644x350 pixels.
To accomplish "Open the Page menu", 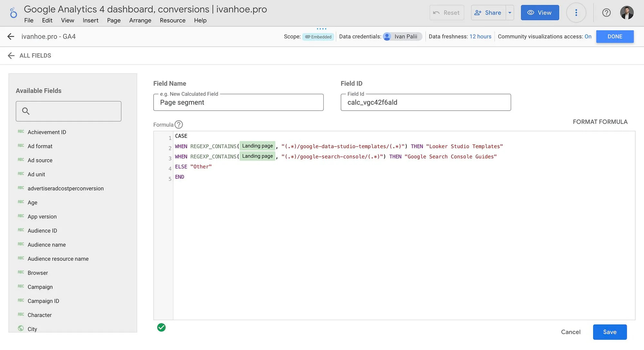I will coord(114,20).
